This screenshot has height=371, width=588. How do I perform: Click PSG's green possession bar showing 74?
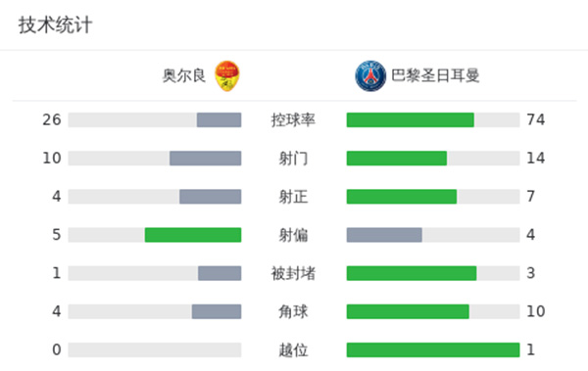click(411, 120)
